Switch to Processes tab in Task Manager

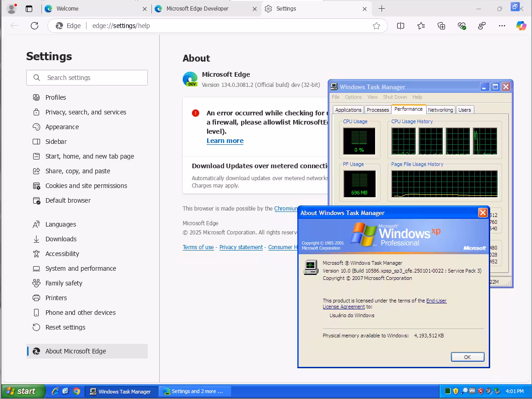(x=378, y=110)
